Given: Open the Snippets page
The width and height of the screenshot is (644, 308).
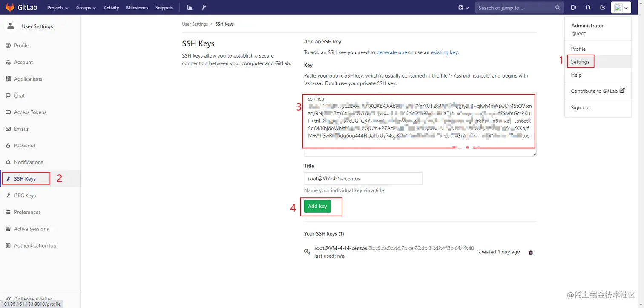Looking at the screenshot, I should point(164,8).
